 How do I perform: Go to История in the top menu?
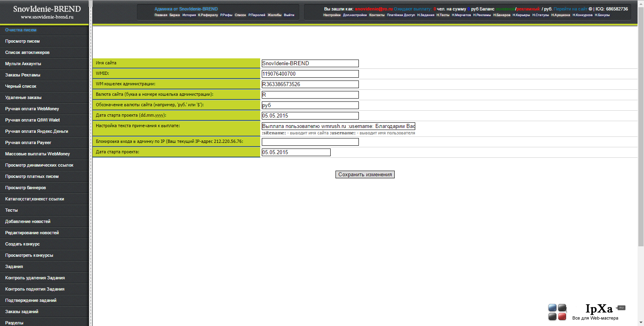(189, 15)
